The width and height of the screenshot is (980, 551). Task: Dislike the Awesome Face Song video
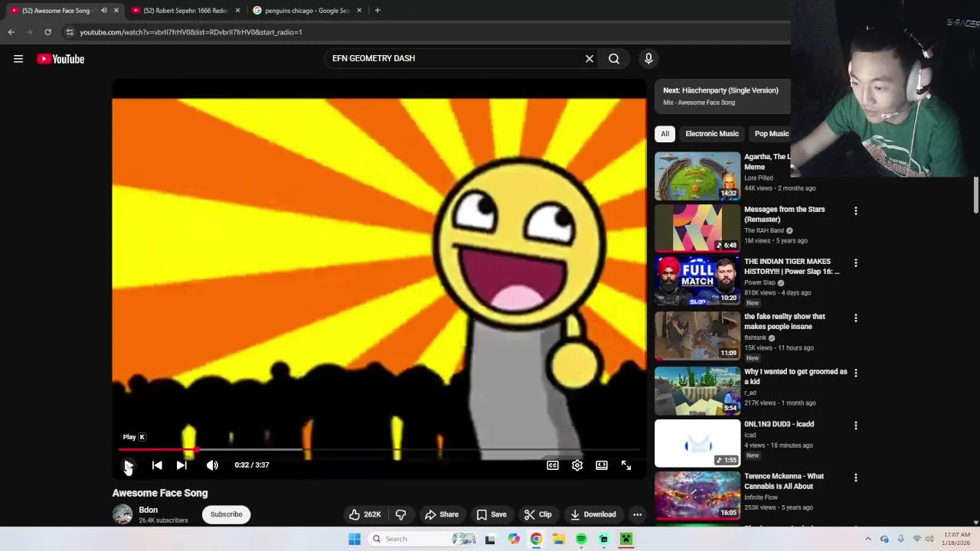point(400,514)
